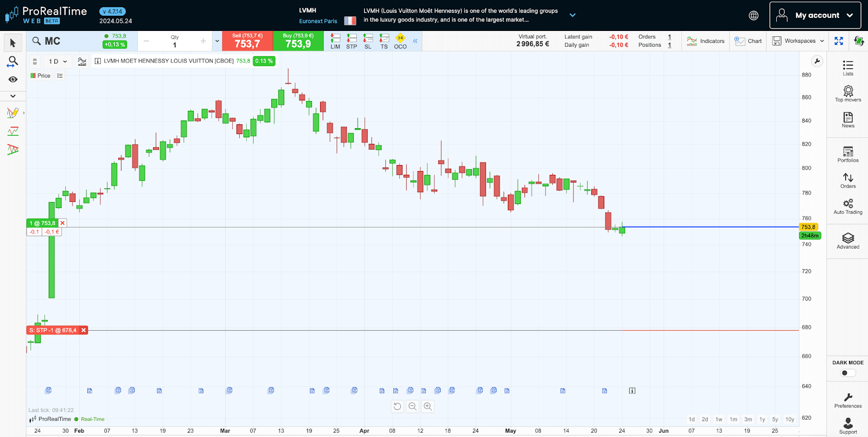Select the position label 1 @ 753,8
Viewport: 868px width, 437px height.
point(42,223)
